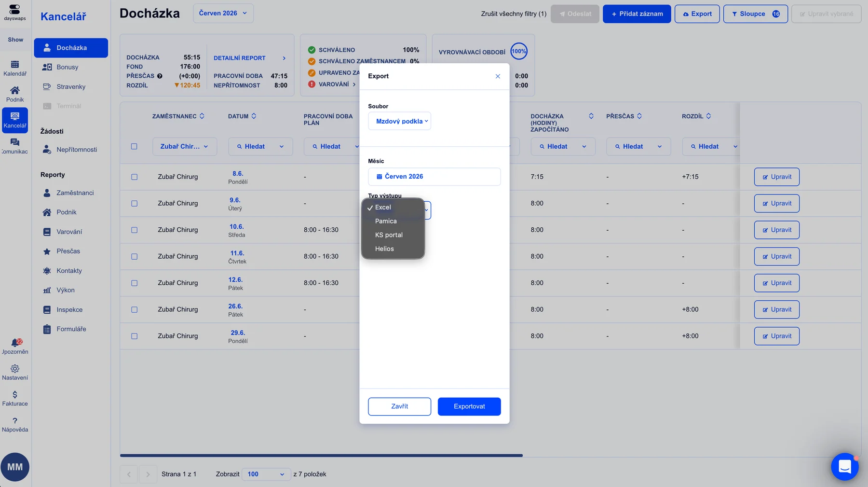Select Pamica output type
The image size is (868, 487).
tap(393, 221)
